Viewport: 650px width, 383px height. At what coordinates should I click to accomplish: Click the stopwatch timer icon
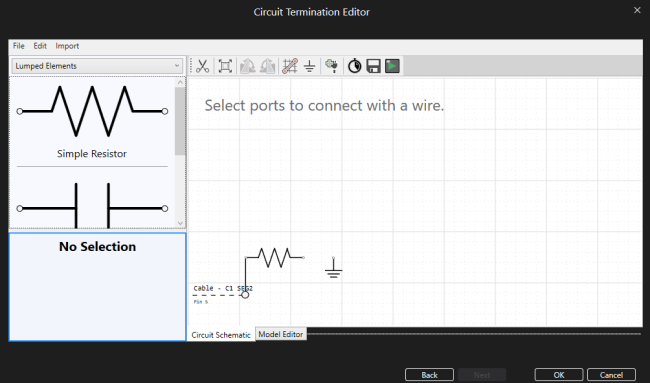[x=354, y=66]
